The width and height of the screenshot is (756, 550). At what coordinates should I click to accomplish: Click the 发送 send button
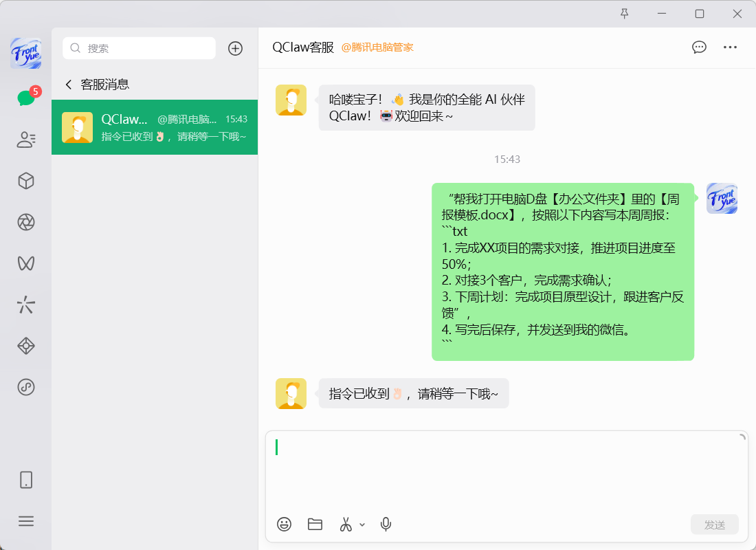click(715, 525)
